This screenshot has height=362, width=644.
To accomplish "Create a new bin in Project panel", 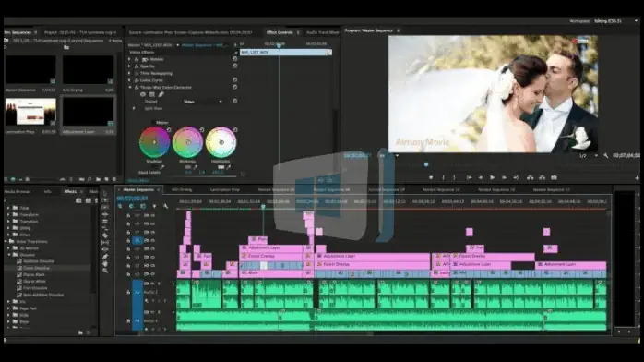I will 98,179.
